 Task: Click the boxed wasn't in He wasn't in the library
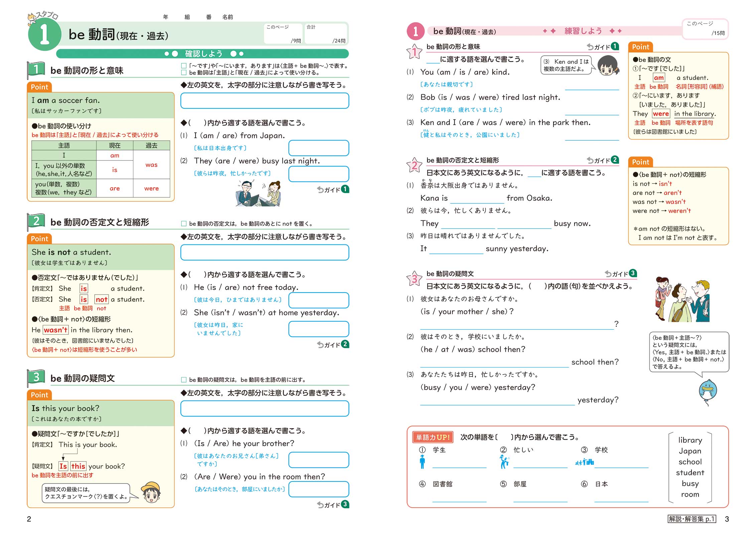(x=56, y=330)
